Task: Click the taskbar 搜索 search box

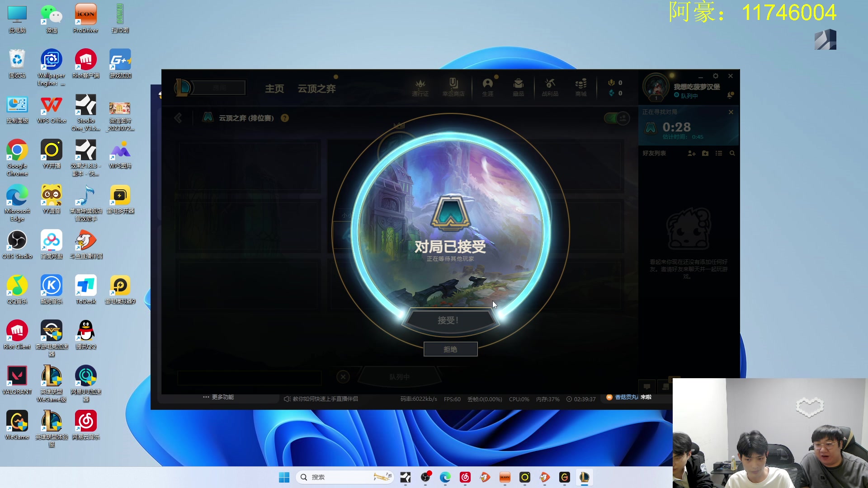Action: point(345,477)
